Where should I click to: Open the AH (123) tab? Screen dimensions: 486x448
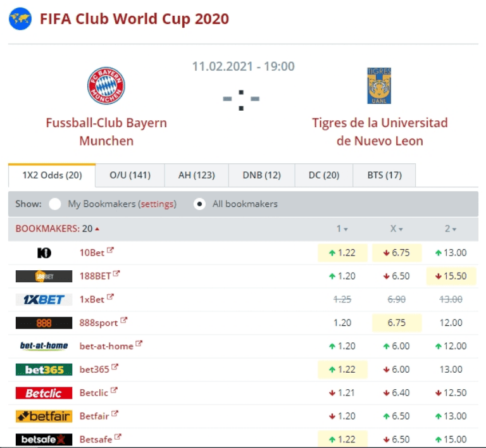tap(196, 175)
